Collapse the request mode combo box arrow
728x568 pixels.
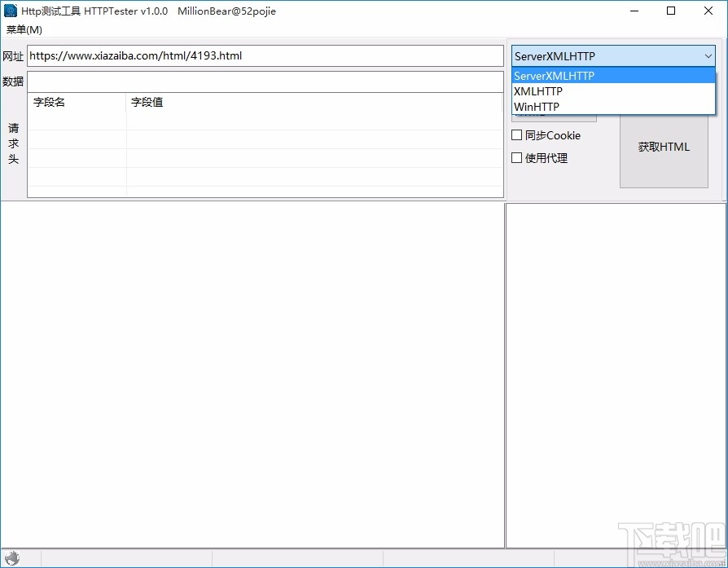[708, 55]
